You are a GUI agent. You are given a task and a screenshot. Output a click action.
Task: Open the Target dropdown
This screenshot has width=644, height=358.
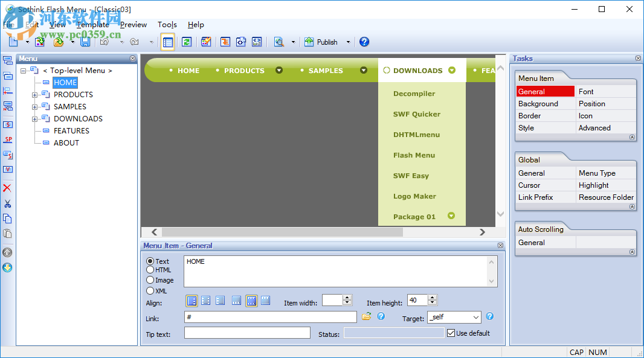tap(475, 316)
